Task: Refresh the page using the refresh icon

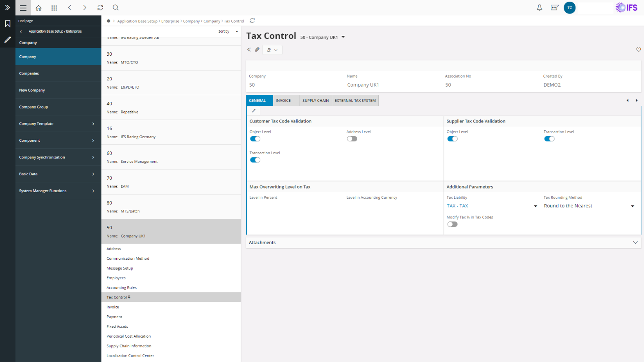Action: click(100, 7)
